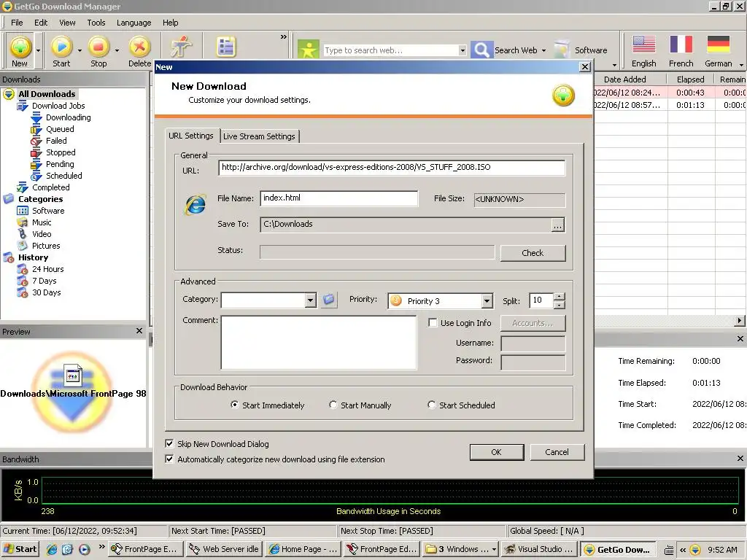Enable Use Login Info checkbox

click(x=433, y=323)
